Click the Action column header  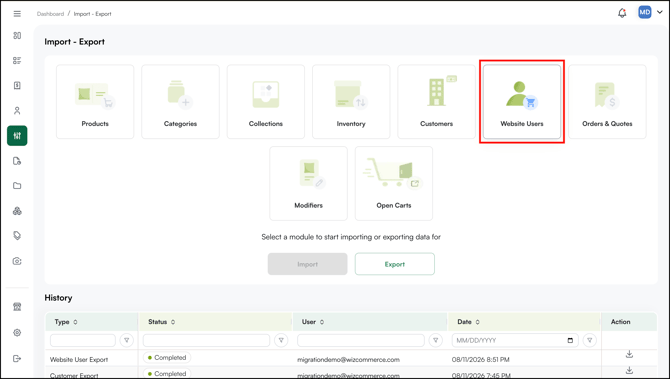pos(620,322)
